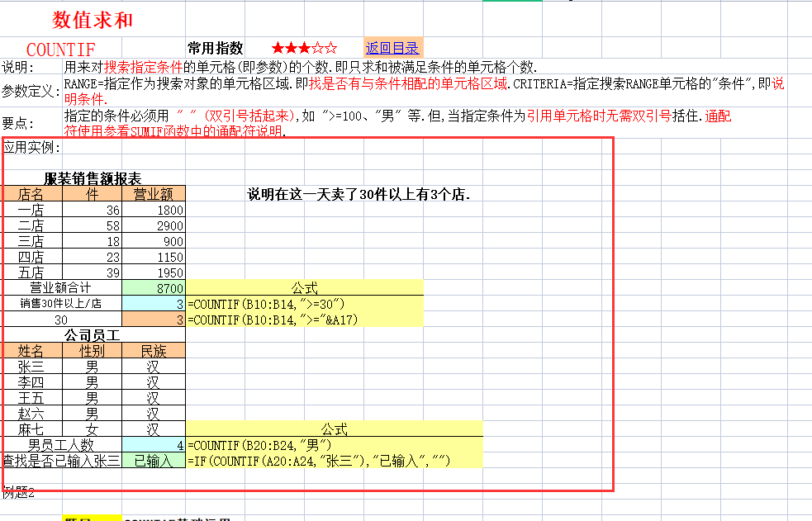
Task: Select the 2900 revenue cell
Action: click(x=154, y=225)
